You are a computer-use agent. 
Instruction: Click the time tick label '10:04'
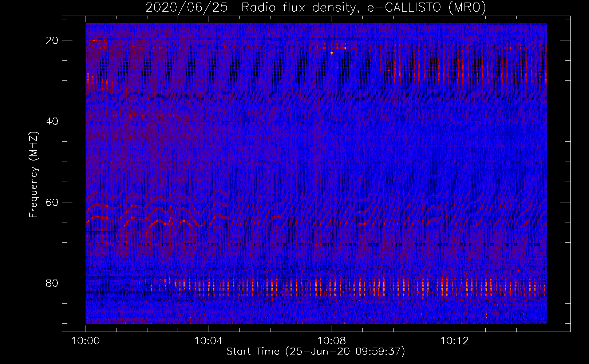[x=208, y=341]
